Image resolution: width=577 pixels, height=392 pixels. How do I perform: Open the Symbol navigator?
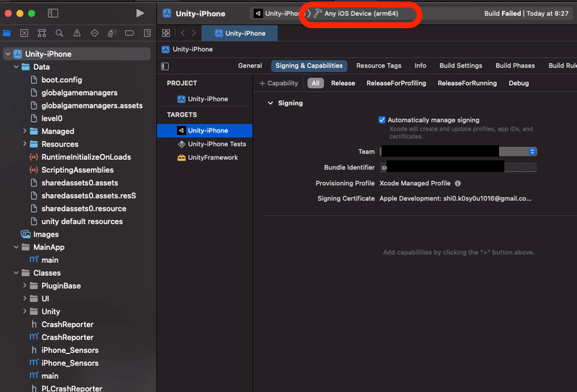click(x=42, y=33)
